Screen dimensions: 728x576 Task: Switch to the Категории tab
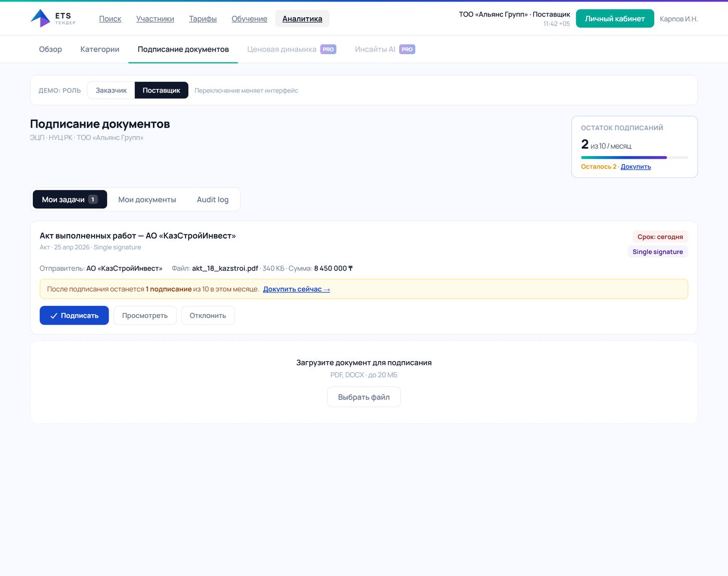[x=100, y=49]
